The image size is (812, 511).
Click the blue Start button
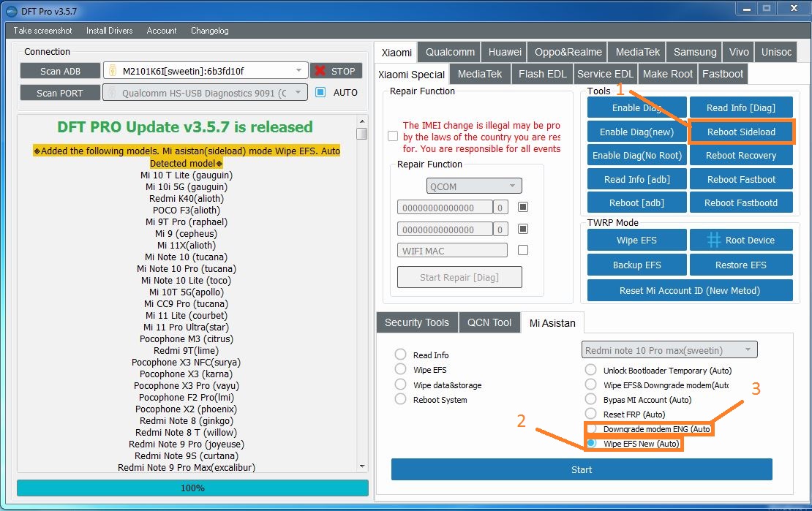pos(582,469)
